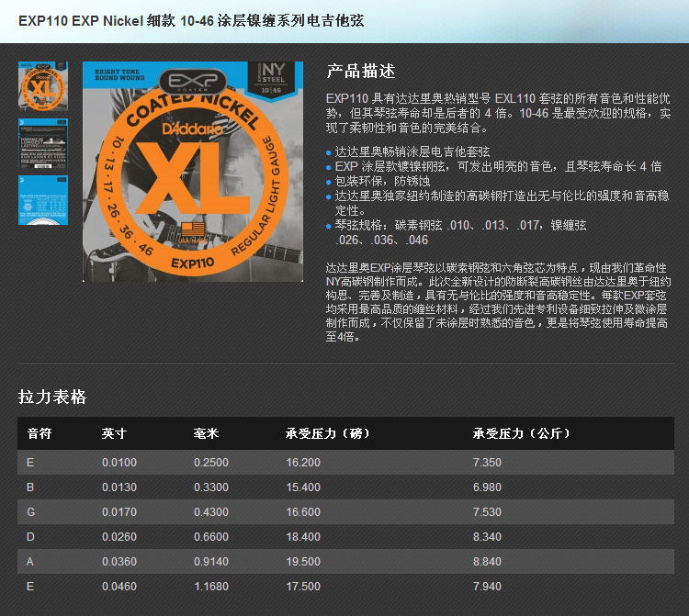This screenshot has width=689, height=616.
Task: Click the D'Addario brand logo
Action: coord(193,129)
